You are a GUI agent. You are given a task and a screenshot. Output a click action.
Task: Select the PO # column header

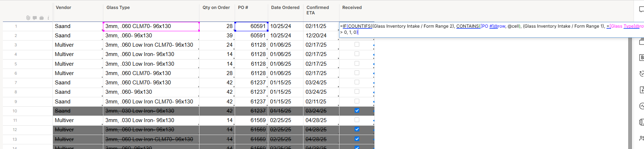coord(251,11)
